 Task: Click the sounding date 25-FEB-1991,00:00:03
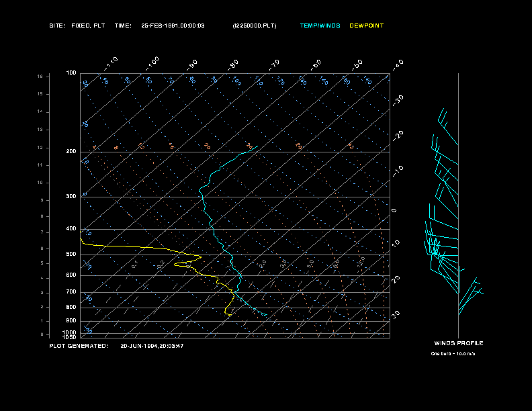coord(173,26)
